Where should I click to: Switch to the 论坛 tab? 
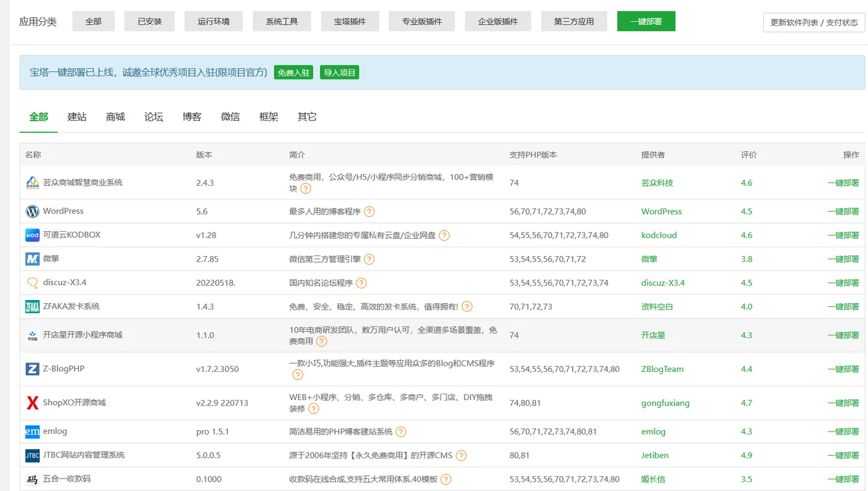[154, 117]
